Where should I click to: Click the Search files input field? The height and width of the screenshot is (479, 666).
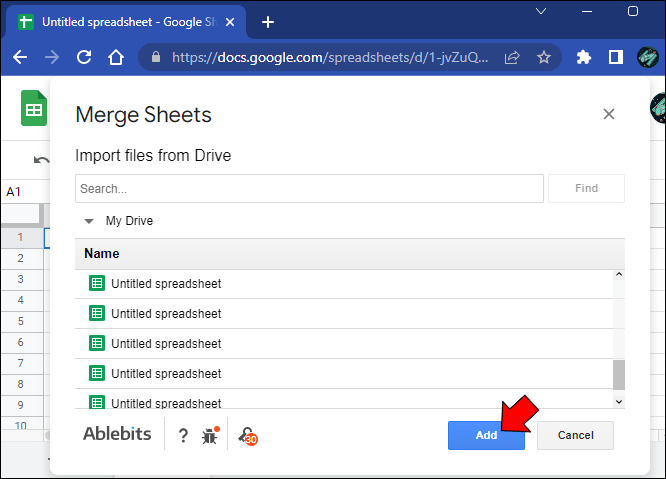309,188
